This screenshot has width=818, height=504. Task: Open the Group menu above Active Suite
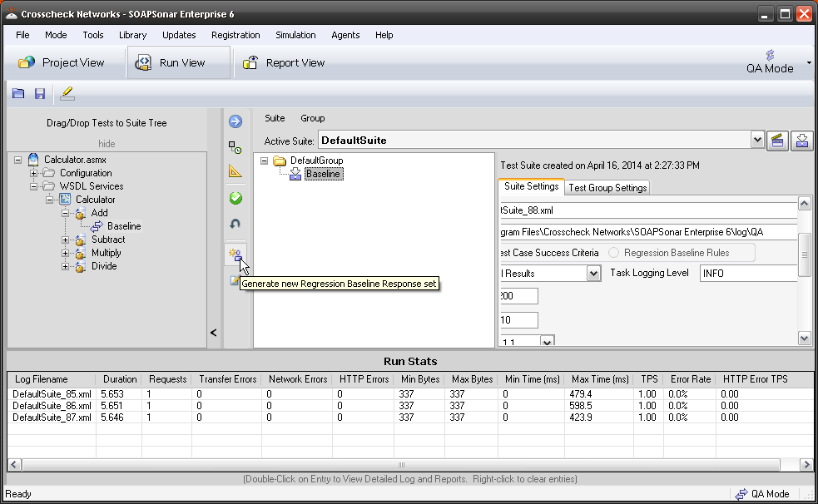pyautogui.click(x=313, y=118)
